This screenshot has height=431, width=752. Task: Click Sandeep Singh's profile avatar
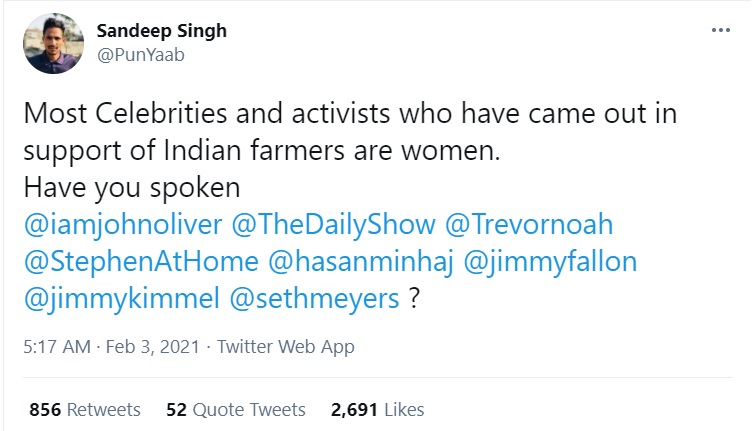click(x=51, y=45)
